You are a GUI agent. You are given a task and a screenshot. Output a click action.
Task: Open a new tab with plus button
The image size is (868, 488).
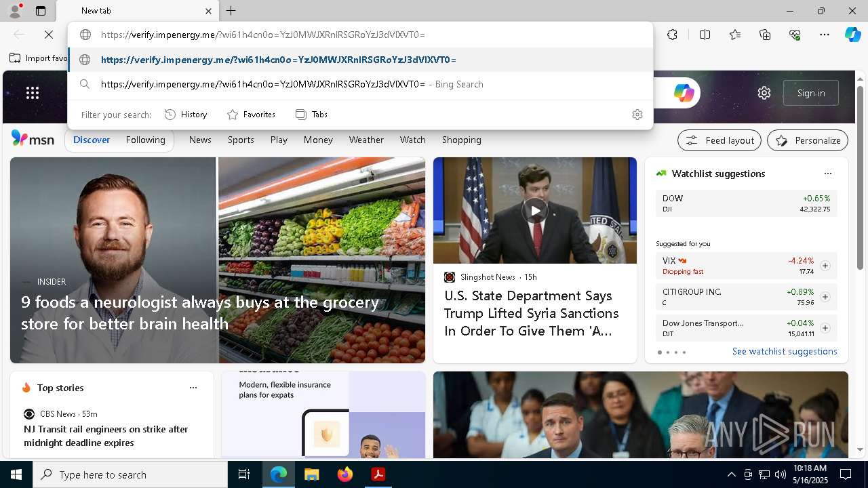tap(231, 11)
